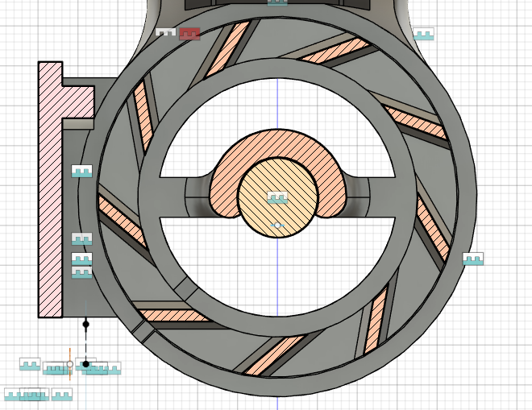Click the topmost of the four glyphs beside the pink bracket
This screenshot has width=532, height=410.
[81, 171]
